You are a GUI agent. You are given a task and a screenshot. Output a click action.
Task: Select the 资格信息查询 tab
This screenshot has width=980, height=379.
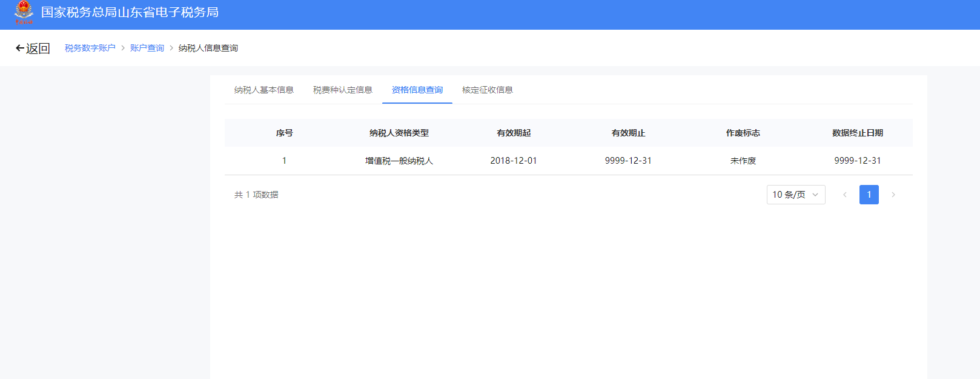click(x=417, y=90)
